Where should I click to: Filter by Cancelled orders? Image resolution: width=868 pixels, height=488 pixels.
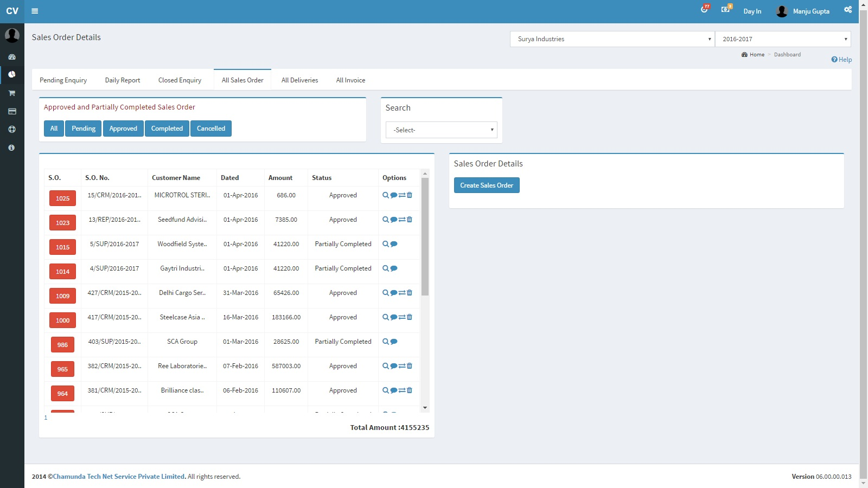click(211, 129)
